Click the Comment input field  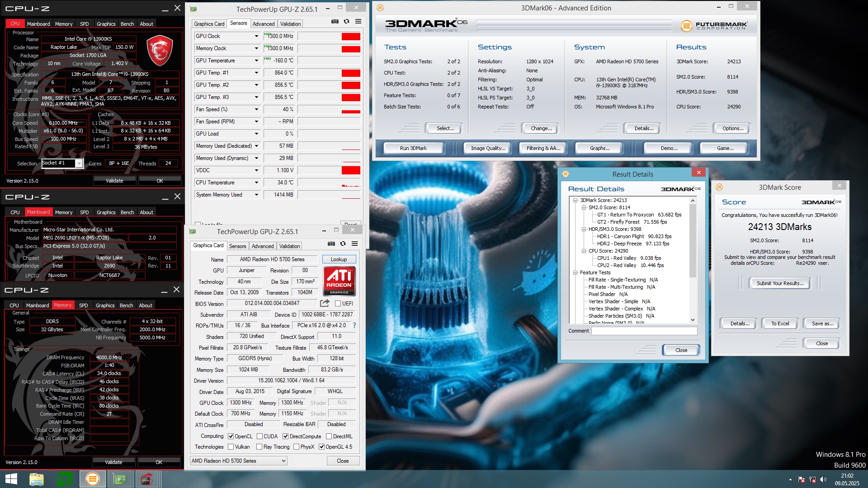[x=644, y=331]
